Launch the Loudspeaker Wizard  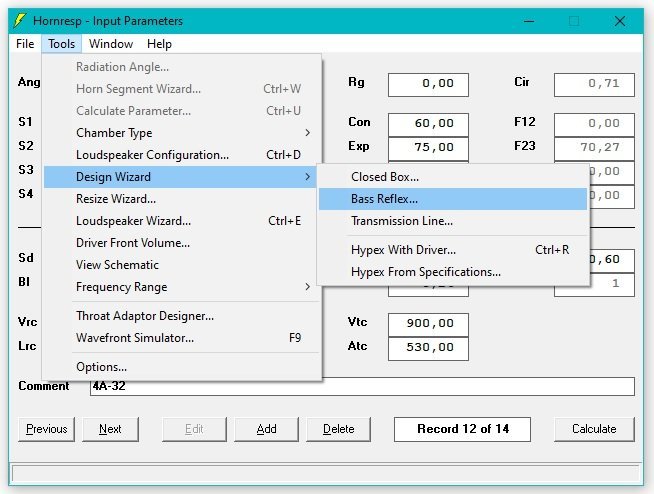click(183, 221)
